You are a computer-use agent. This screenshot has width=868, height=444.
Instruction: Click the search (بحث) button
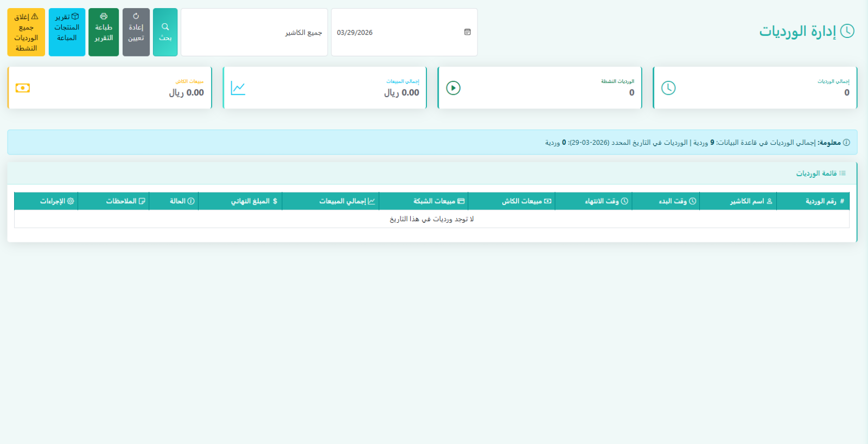coord(165,33)
